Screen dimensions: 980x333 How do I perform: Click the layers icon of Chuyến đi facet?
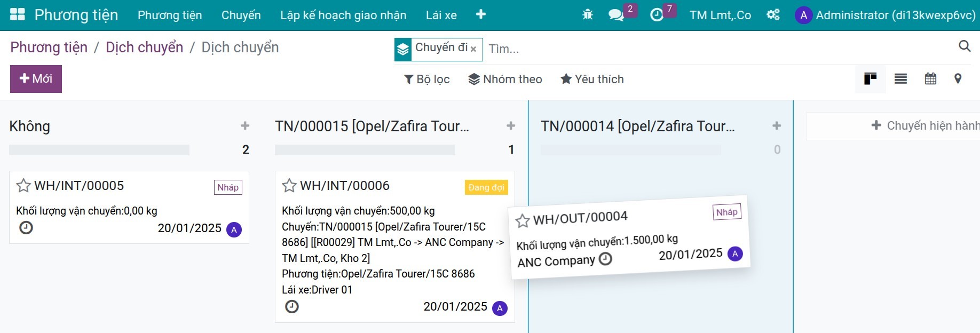403,49
